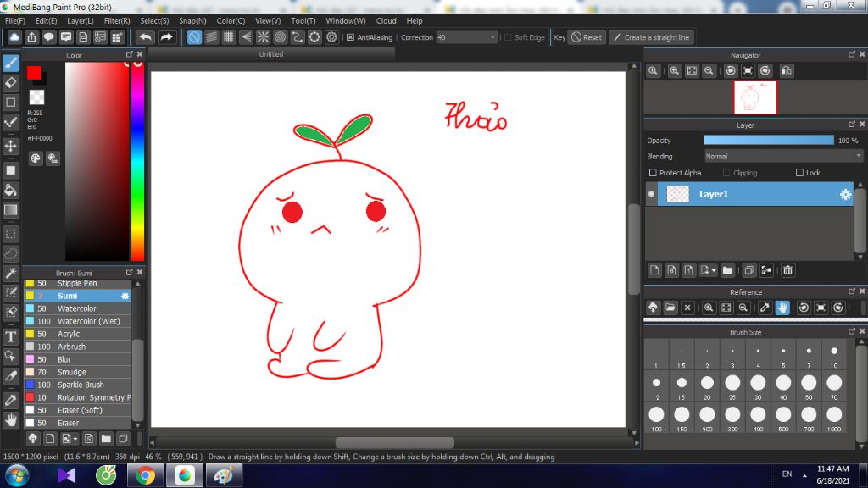Open the Cloud menu
Image resolution: width=868 pixels, height=488 pixels.
coord(386,20)
